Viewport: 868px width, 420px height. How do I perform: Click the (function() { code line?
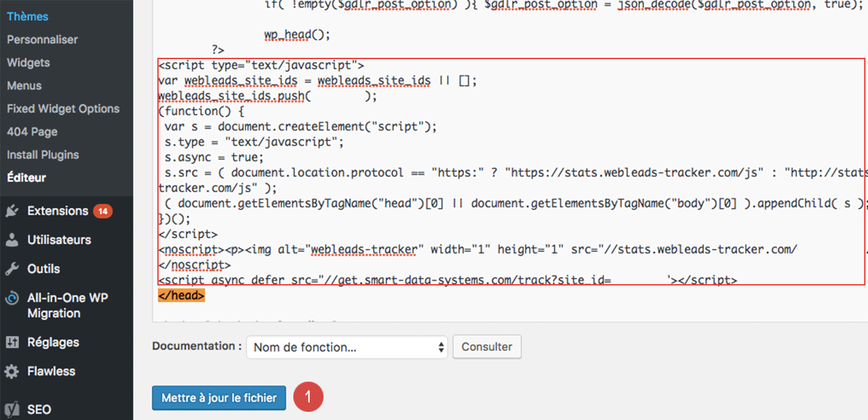pos(201,111)
